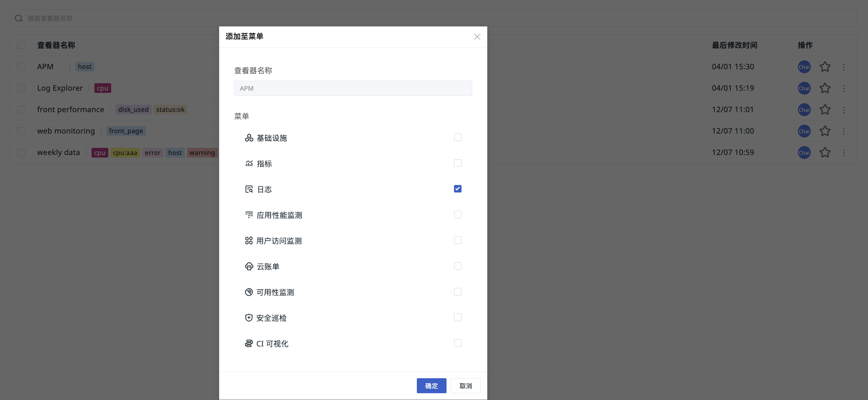Star the weekly data viewer row
The width and height of the screenshot is (868, 400).
(825, 152)
